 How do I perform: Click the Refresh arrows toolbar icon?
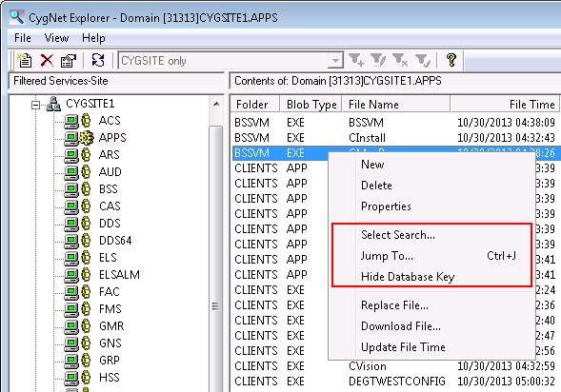pyautogui.click(x=98, y=60)
